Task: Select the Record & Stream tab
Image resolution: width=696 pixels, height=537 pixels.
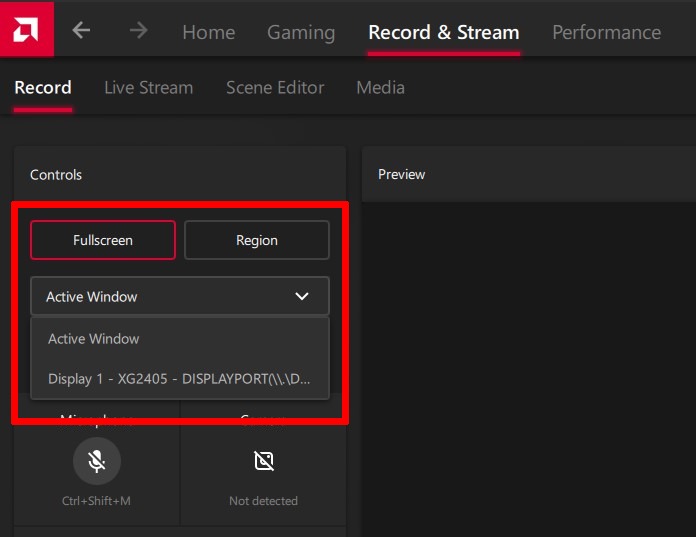Action: click(x=444, y=32)
